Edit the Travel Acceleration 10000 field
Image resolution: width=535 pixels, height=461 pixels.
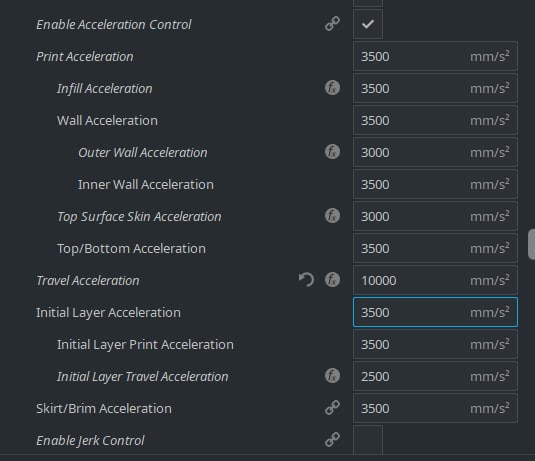(435, 280)
